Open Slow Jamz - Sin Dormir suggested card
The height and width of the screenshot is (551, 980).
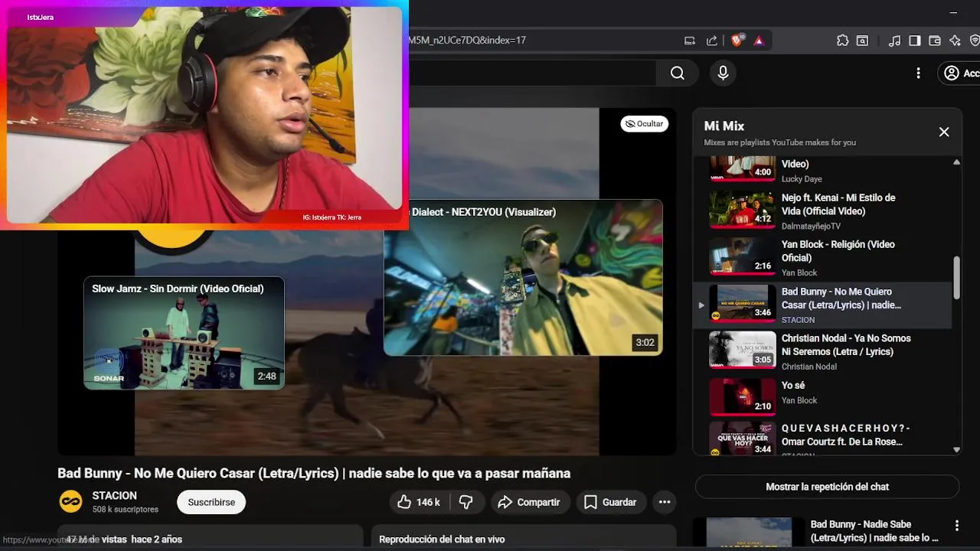click(184, 333)
